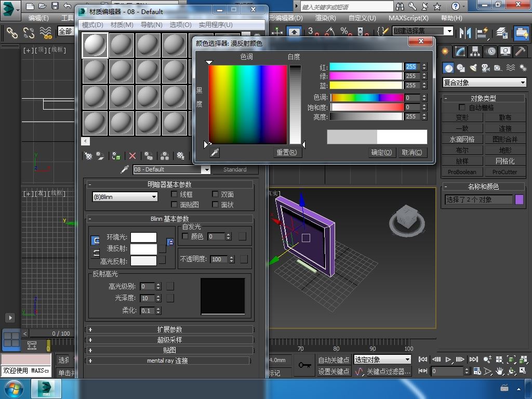Open the 复合对象 category dropdown
Image resolution: width=532 pixels, height=399 pixels.
(484, 83)
